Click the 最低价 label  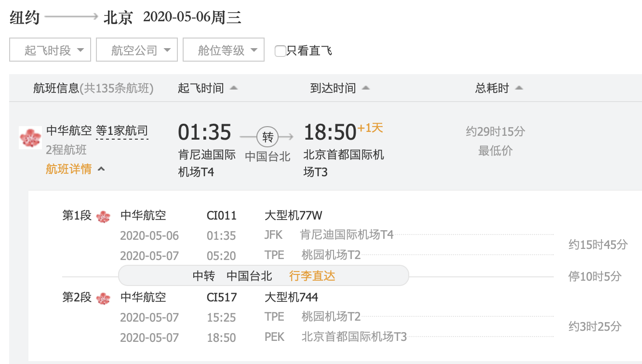[x=495, y=151]
